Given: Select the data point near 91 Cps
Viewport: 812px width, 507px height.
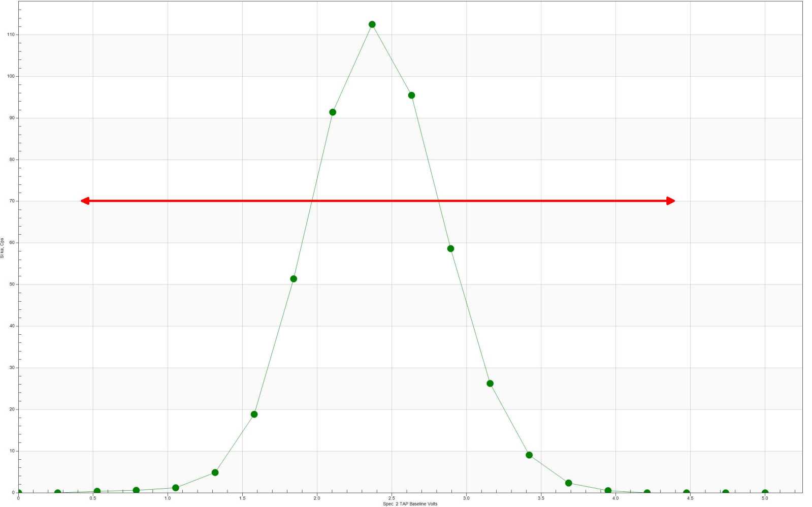Looking at the screenshot, I should [x=333, y=112].
